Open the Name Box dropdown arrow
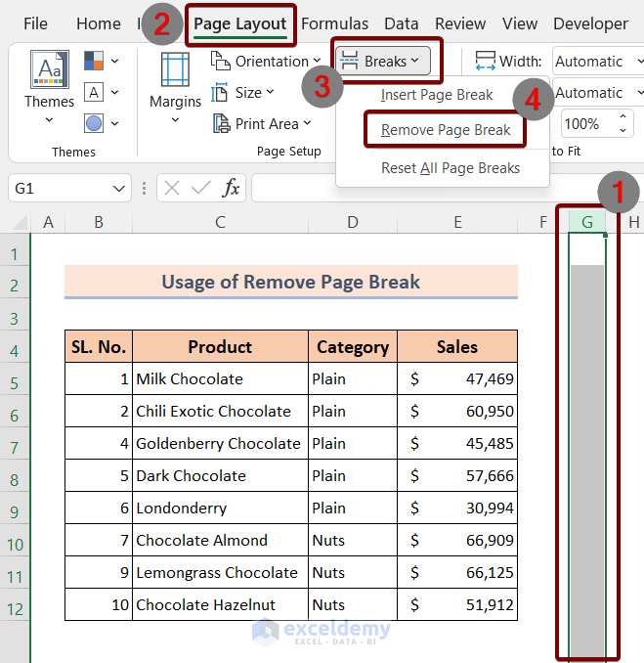The image size is (644, 663). pyautogui.click(x=119, y=188)
